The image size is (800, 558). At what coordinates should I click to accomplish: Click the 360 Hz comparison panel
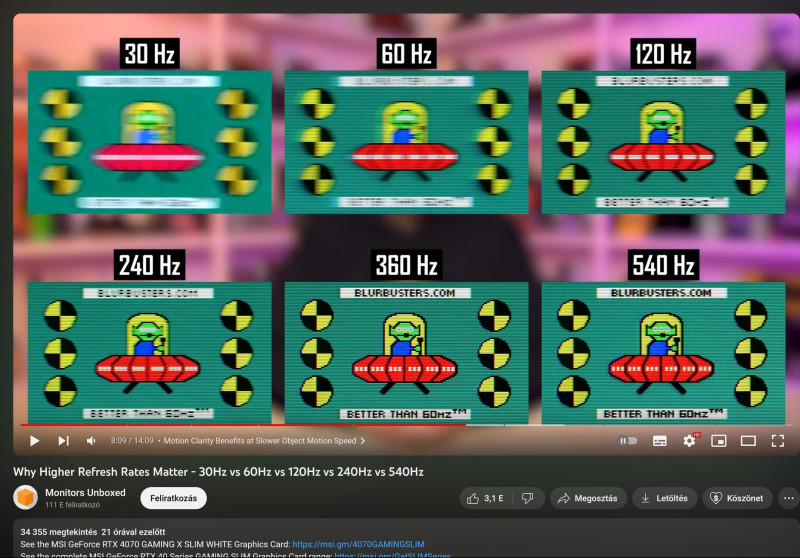(x=406, y=352)
